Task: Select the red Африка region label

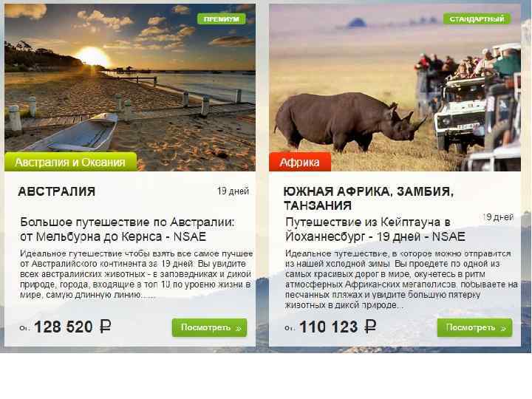Action: (x=300, y=162)
